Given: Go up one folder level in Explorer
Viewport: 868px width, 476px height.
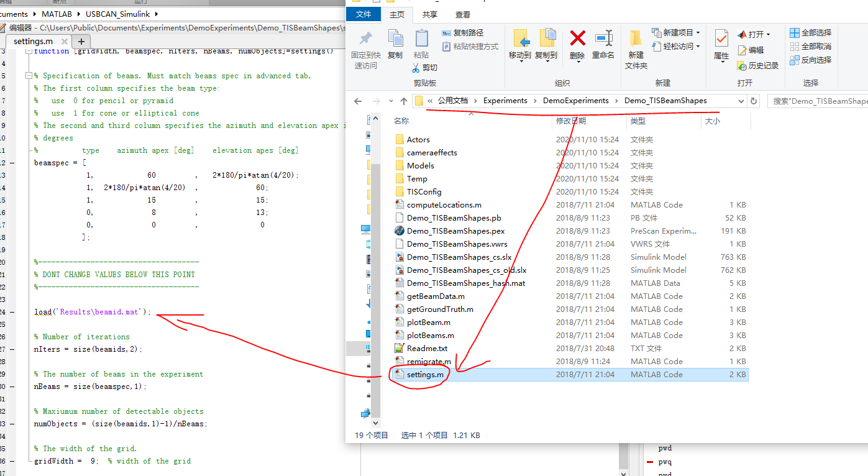Looking at the screenshot, I should coord(404,101).
